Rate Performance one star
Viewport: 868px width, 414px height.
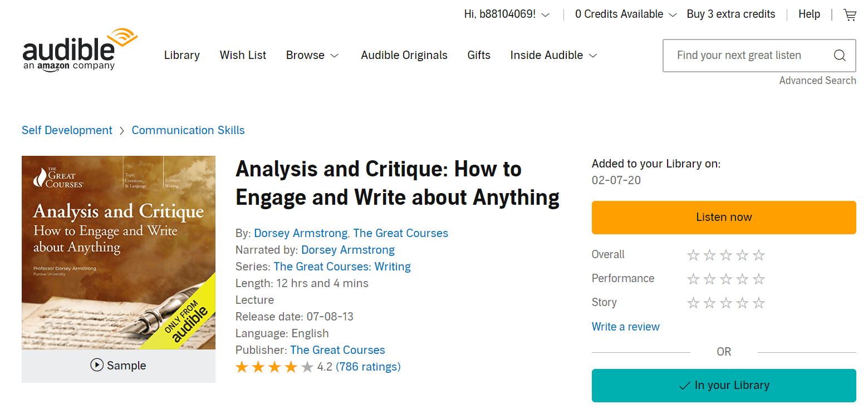693,279
